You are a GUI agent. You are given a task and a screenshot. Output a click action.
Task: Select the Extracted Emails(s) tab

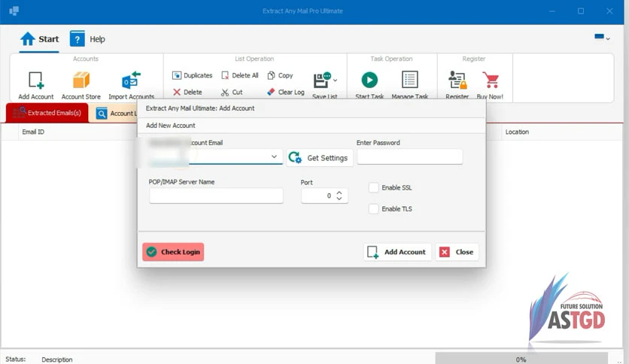(x=47, y=113)
